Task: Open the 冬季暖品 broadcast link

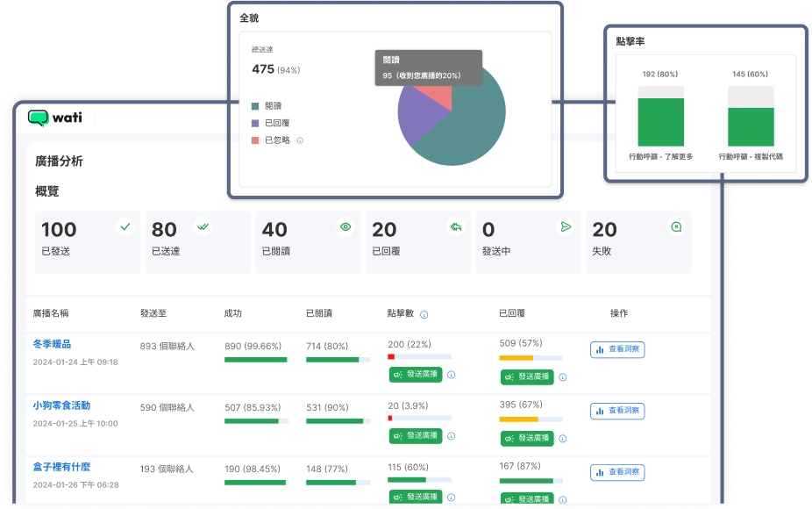Action: coord(52,345)
